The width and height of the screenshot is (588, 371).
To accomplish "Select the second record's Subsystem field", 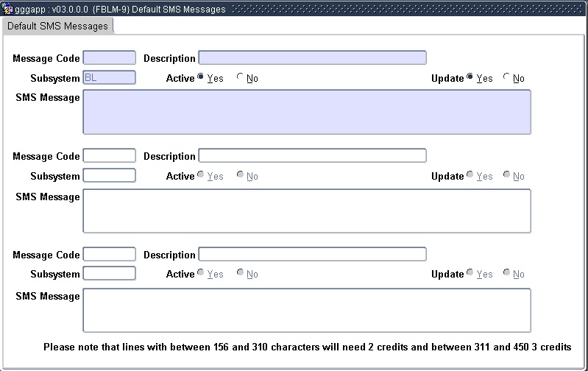I will pyautogui.click(x=110, y=175).
